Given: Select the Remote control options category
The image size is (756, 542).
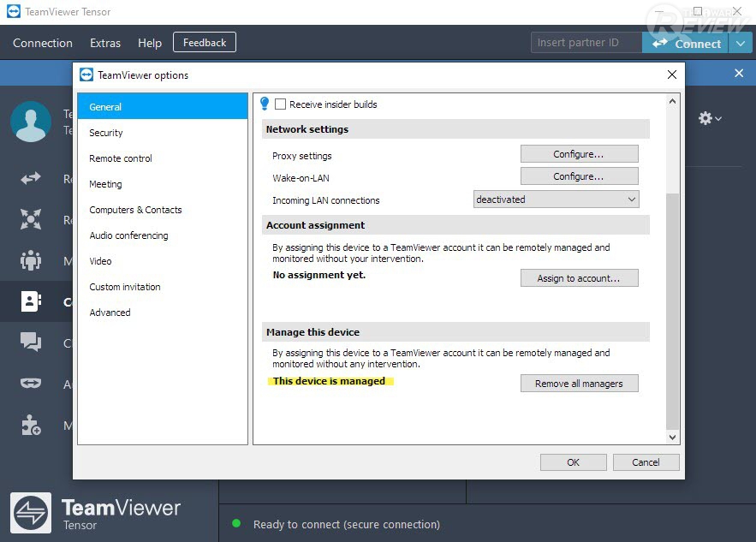Looking at the screenshot, I should point(163,158).
